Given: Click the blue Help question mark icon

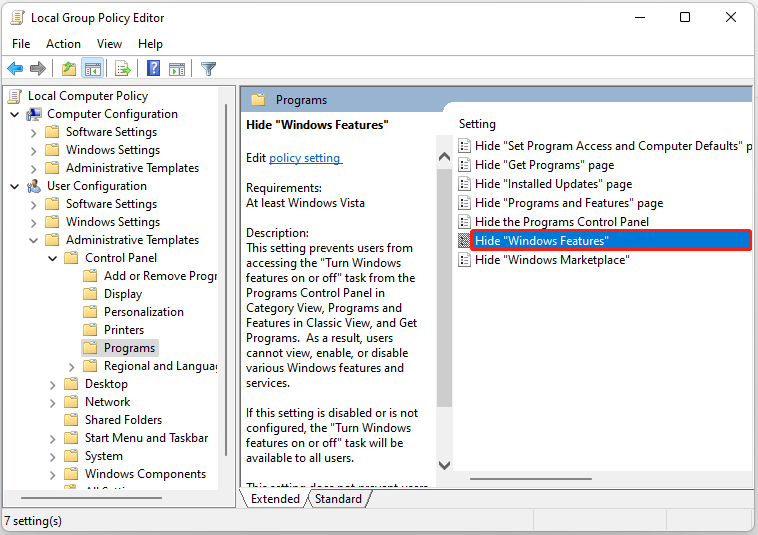Looking at the screenshot, I should [153, 68].
